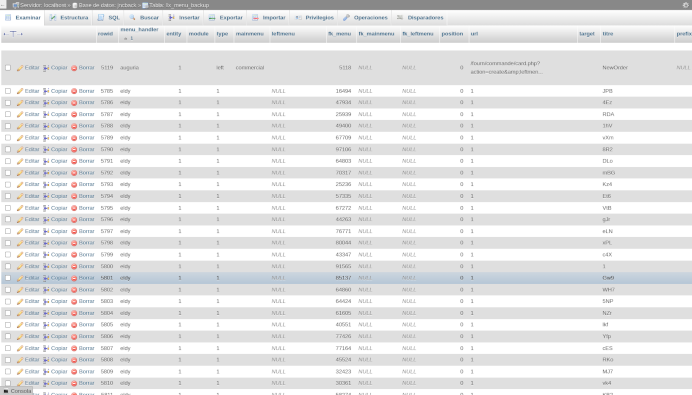Open the Privilegios tab
This screenshot has height=395, width=692.
pyautogui.click(x=315, y=18)
